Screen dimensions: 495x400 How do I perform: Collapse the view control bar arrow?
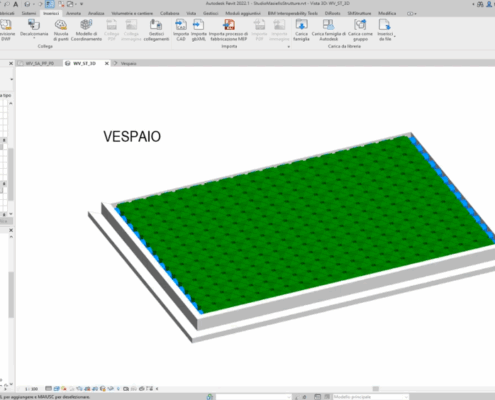(x=157, y=389)
